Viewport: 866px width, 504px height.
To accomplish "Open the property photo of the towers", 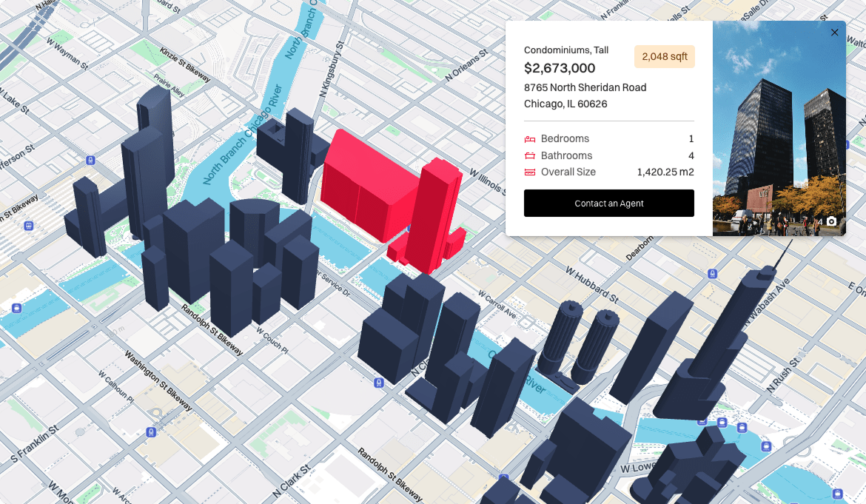I will pos(779,129).
